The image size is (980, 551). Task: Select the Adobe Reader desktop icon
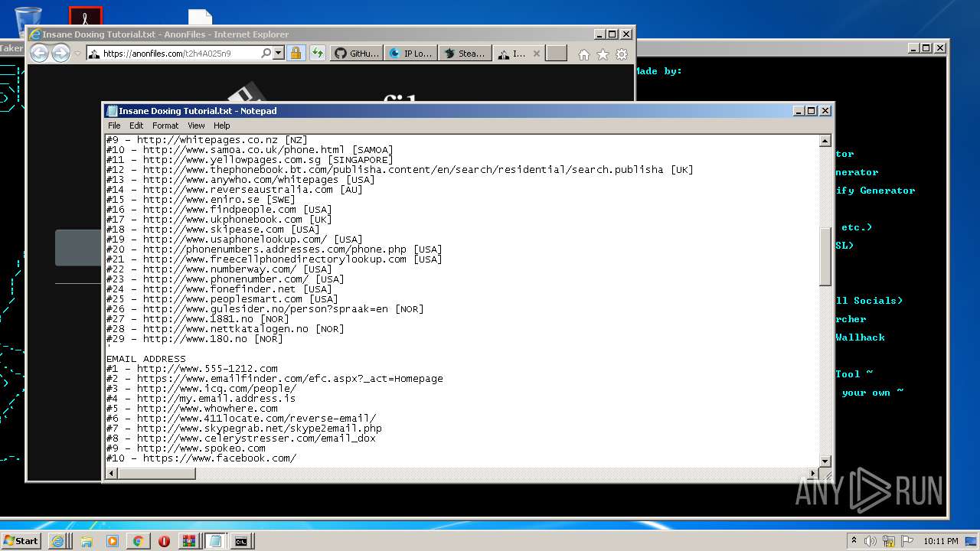click(x=86, y=17)
